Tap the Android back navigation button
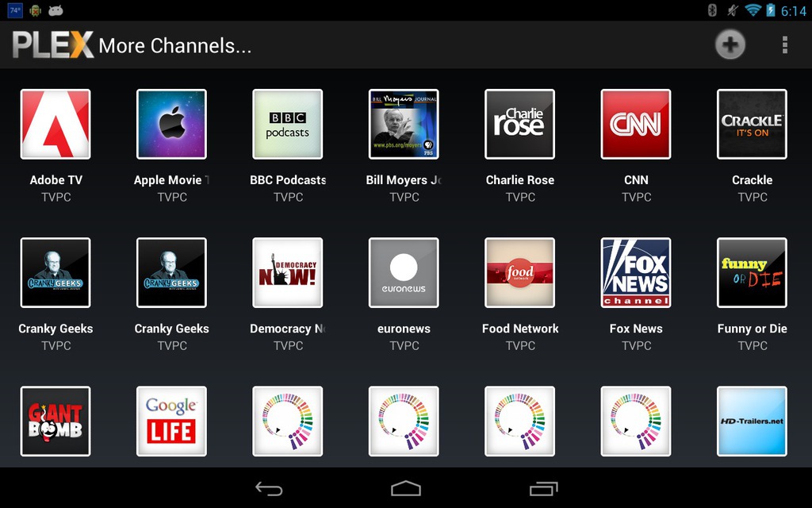 pos(269,488)
